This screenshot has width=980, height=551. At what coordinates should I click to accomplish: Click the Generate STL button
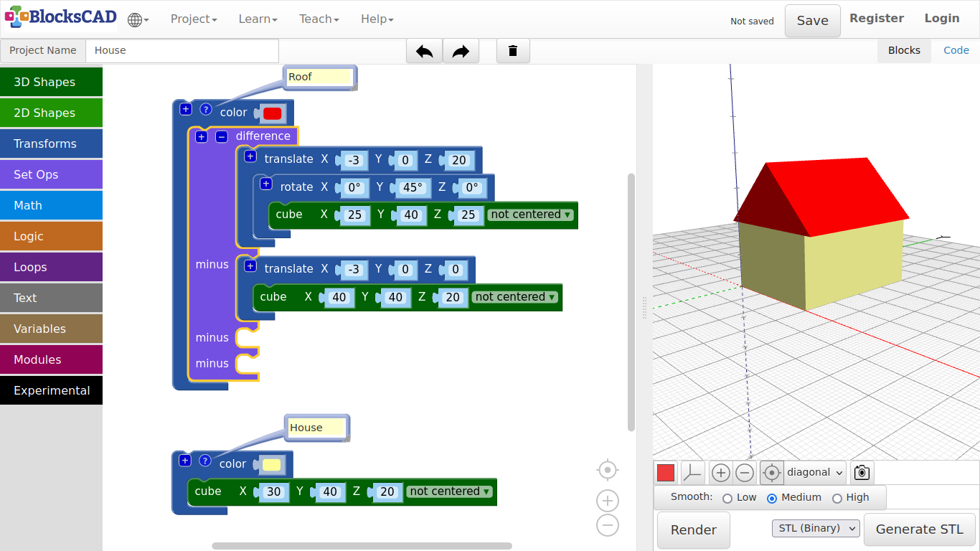tap(919, 529)
